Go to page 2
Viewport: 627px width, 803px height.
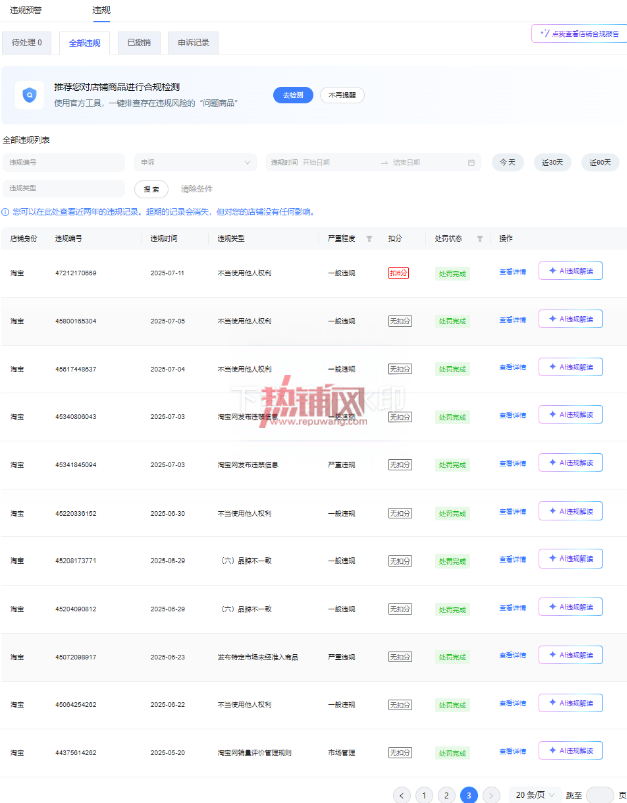coord(446,795)
